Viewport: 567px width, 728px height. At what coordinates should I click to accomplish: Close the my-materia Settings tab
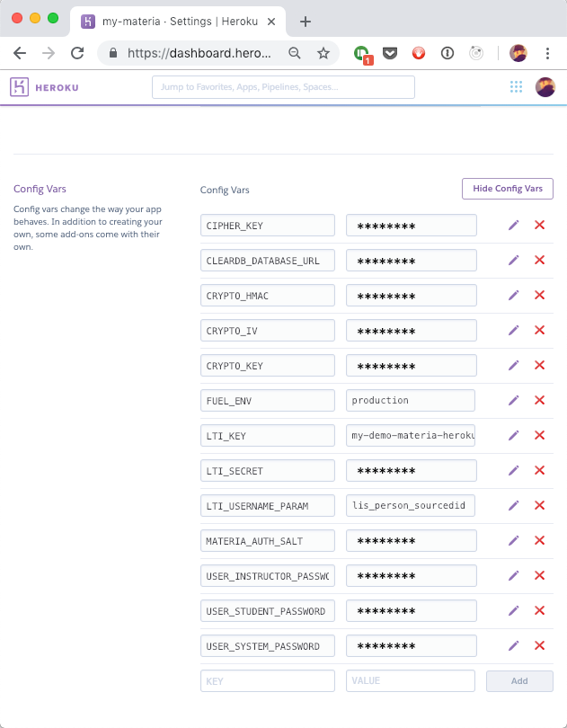(x=271, y=22)
